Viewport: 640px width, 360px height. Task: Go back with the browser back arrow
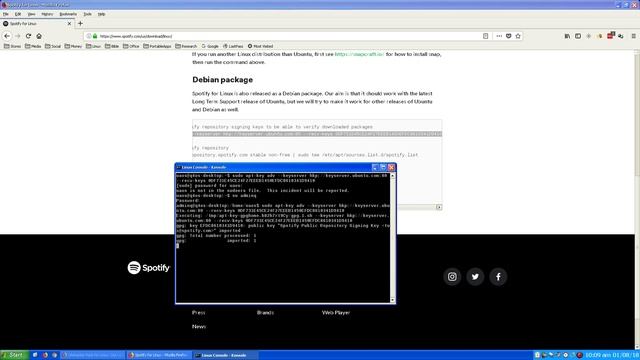click(x=7, y=36)
